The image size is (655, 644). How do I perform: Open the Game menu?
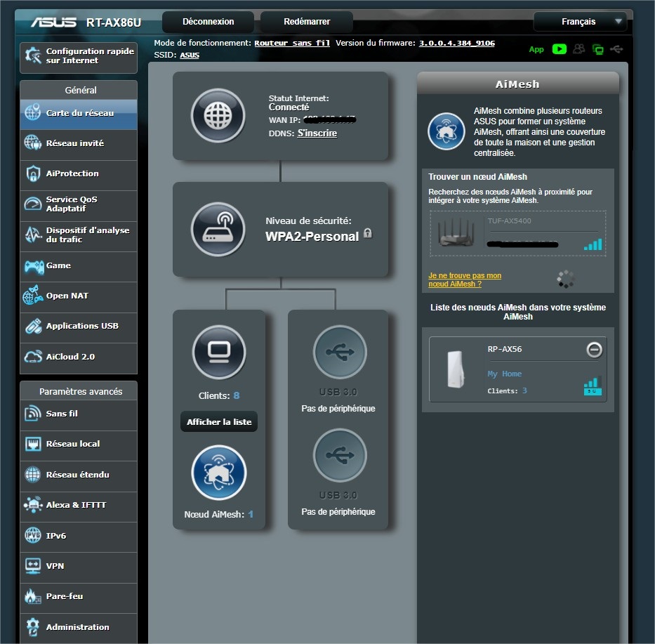pos(79,266)
